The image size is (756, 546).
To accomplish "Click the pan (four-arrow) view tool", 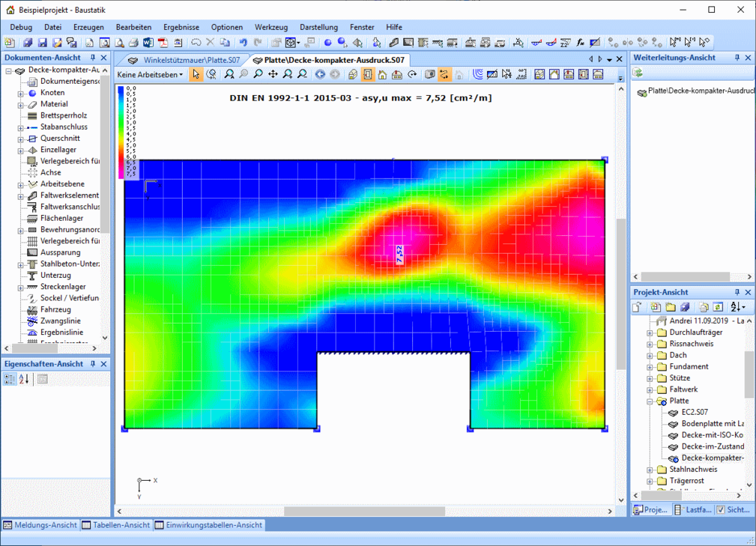I will click(x=273, y=74).
